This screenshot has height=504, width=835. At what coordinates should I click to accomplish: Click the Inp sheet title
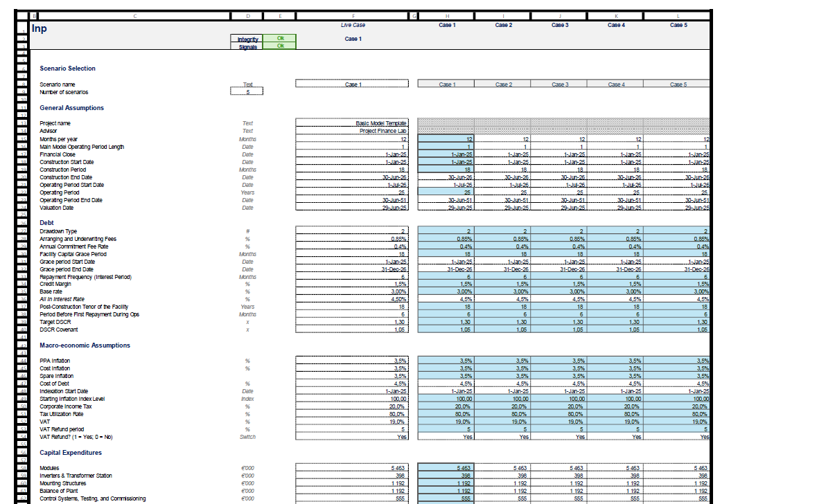pos(38,28)
